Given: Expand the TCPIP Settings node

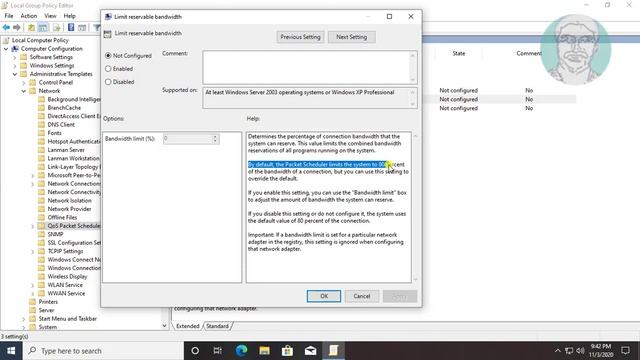Looking at the screenshot, I should pyautogui.click(x=33, y=251).
